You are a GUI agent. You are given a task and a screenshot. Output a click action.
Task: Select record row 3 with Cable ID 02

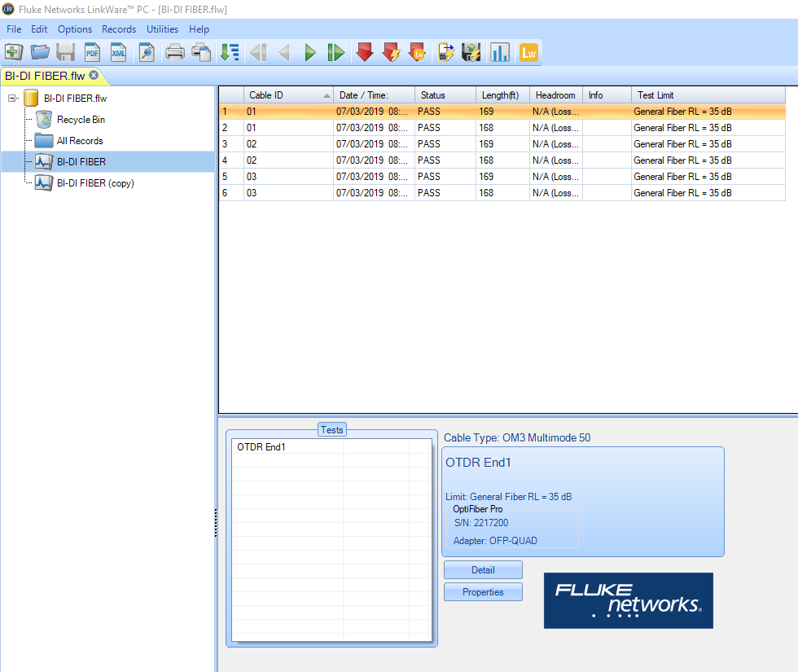(x=502, y=144)
